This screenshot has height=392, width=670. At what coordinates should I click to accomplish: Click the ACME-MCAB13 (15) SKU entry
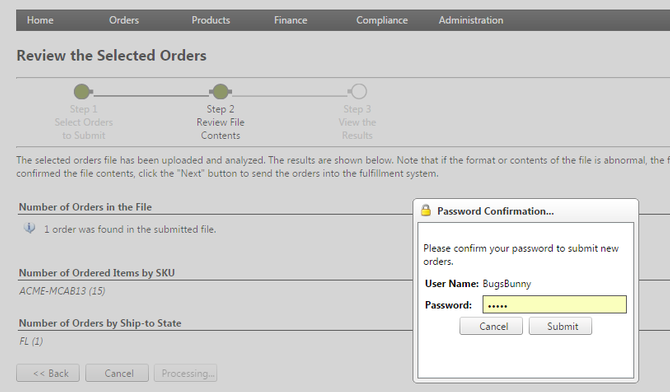(62, 291)
